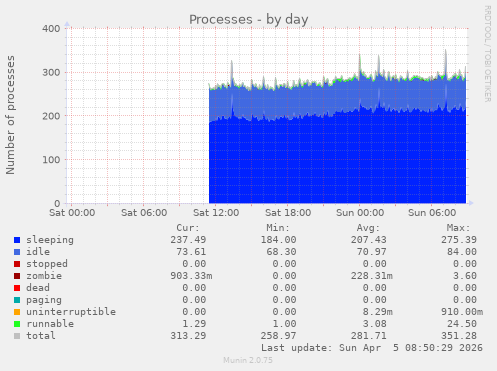Click the dead legend color swatch
The width and height of the screenshot is (497, 371).
[x=17, y=288]
